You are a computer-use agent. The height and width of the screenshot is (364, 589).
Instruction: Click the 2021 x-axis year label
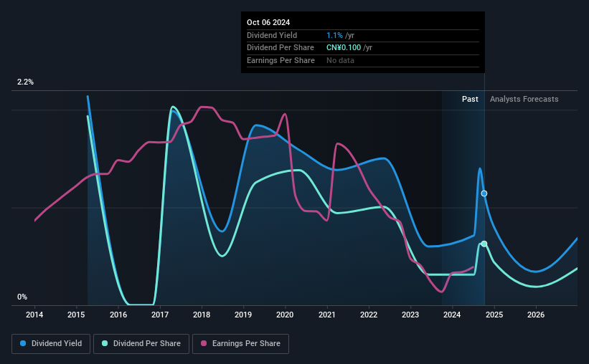(327, 315)
